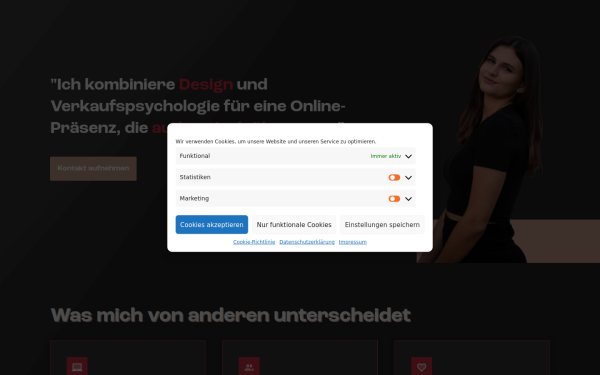The image size is (600, 375).
Task: Enable the Marketing cookies toggle
Action: (394, 199)
